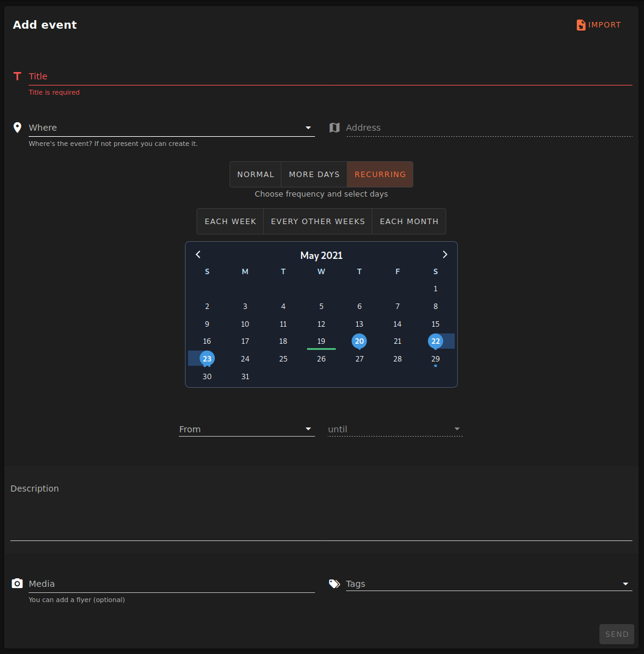Click into the Description text area
The width and height of the screenshot is (644, 654).
click(321, 516)
